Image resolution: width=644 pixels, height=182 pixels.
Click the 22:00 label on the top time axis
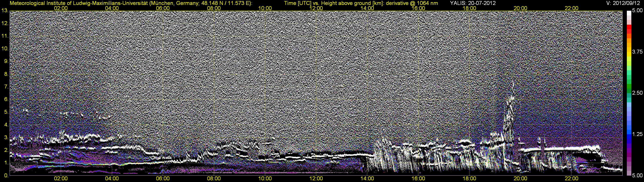(x=571, y=8)
